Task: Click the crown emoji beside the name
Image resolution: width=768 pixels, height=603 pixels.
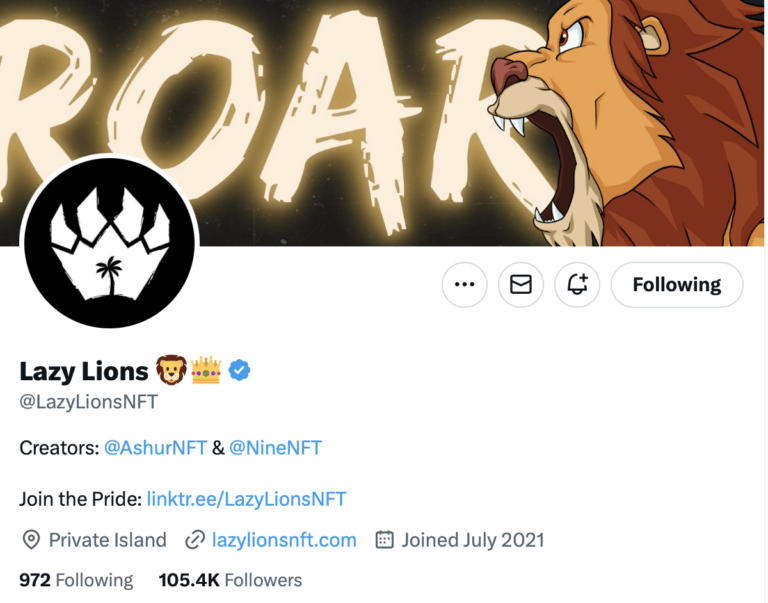Action: [206, 372]
